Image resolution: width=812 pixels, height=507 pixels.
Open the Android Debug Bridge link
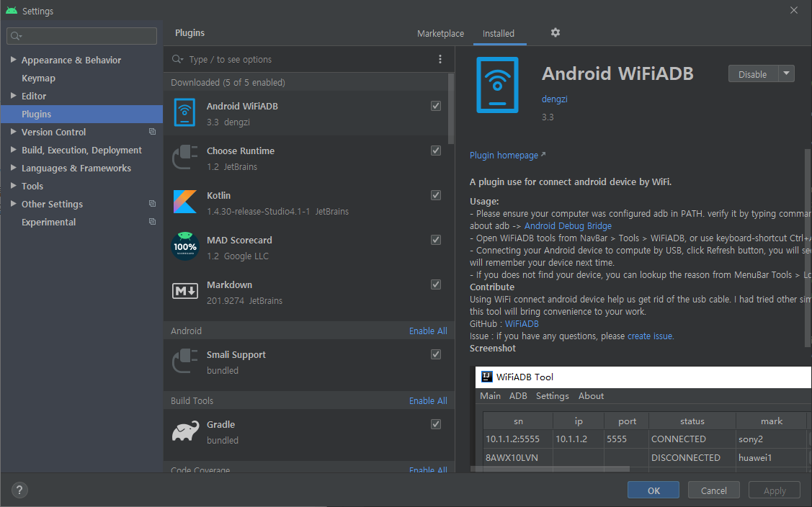[568, 226]
